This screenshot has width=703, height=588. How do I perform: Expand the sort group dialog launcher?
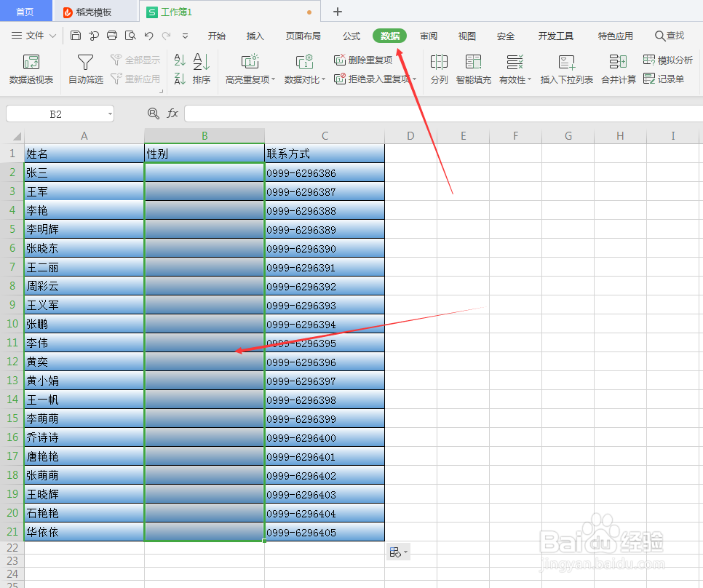click(161, 92)
